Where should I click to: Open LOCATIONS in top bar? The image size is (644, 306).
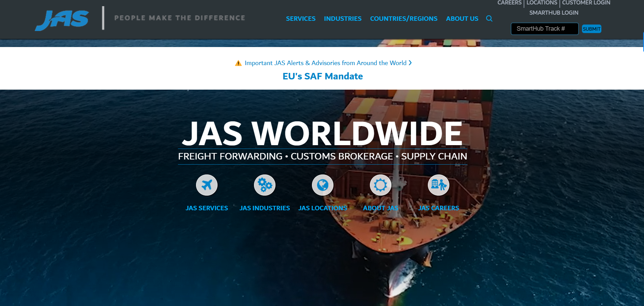(x=542, y=3)
